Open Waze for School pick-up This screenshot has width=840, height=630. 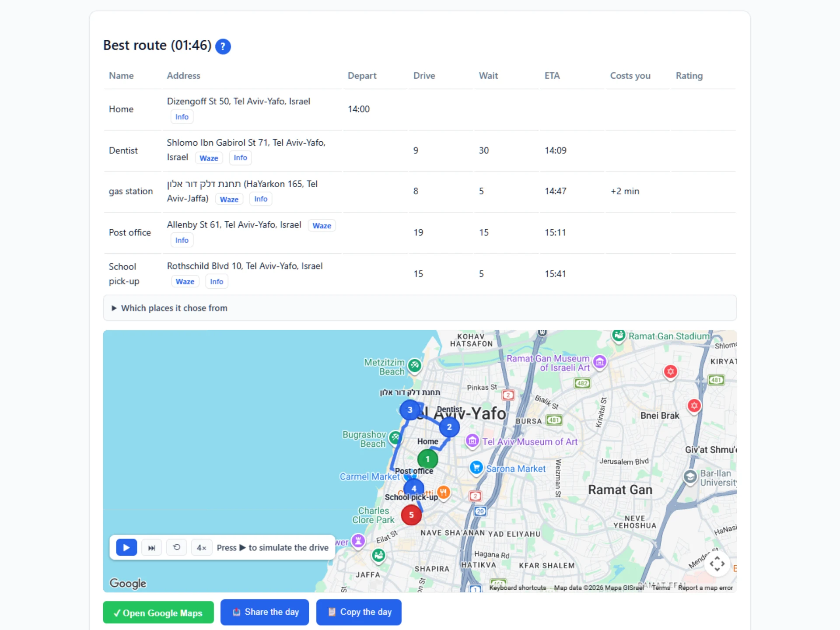pos(185,281)
